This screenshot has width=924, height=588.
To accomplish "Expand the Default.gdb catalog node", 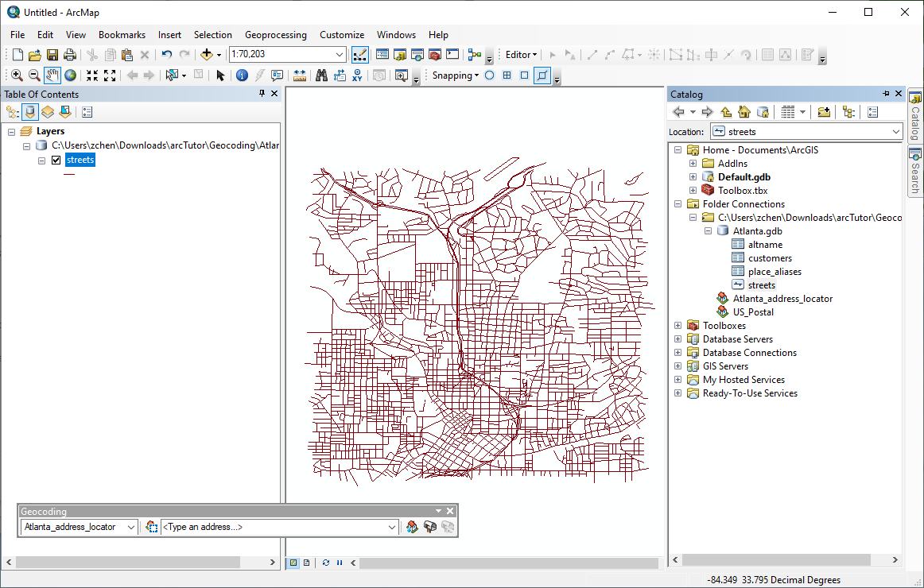I will (x=693, y=176).
